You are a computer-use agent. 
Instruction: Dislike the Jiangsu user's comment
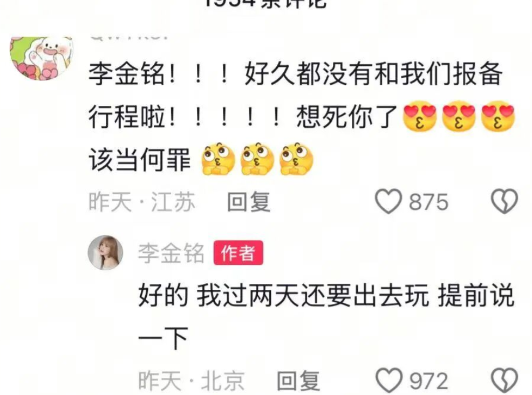point(504,201)
